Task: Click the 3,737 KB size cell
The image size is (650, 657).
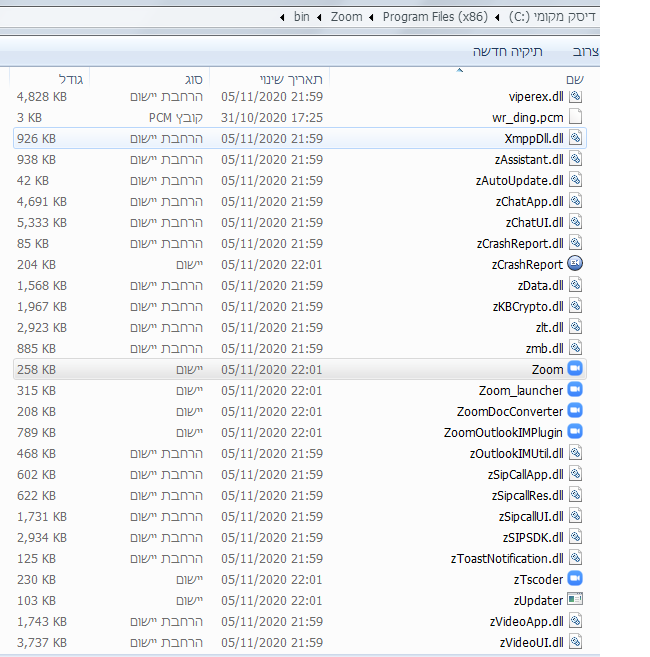Action: pyautogui.click(x=42, y=642)
